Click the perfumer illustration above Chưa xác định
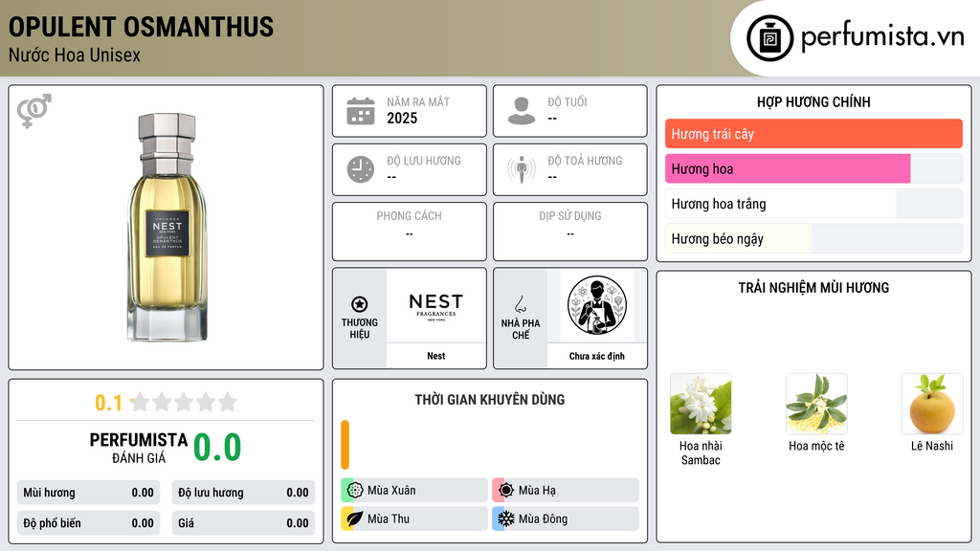This screenshot has width=980, height=551. point(597,305)
